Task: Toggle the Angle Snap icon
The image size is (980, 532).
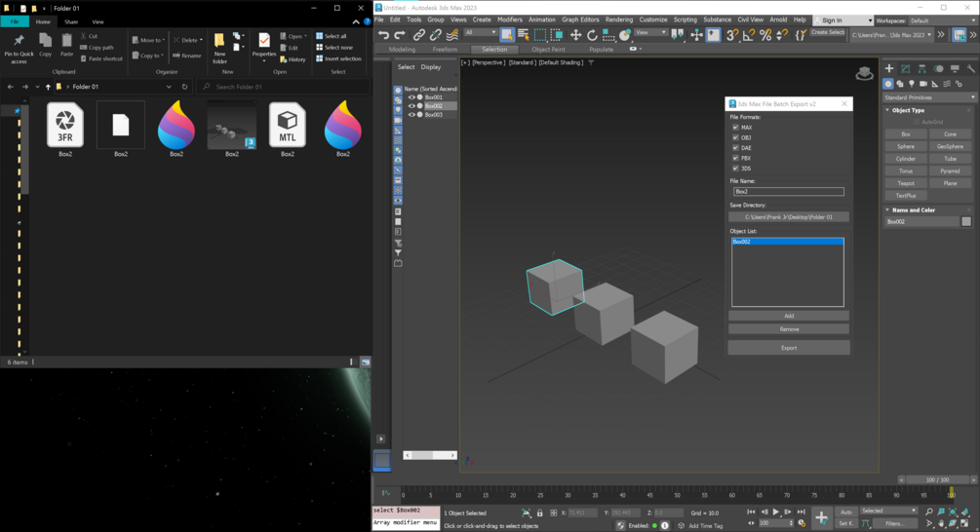Action: [749, 35]
